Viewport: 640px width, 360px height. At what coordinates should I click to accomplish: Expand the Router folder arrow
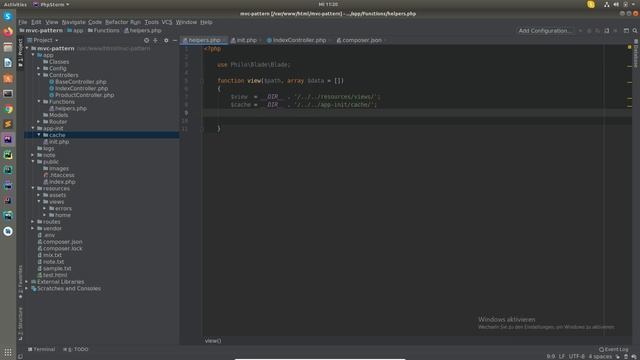click(39, 122)
